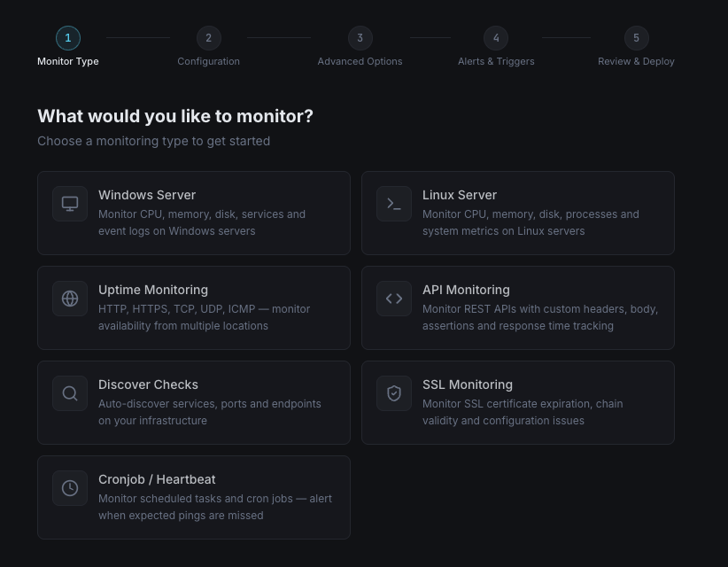The height and width of the screenshot is (567, 728).
Task: Select the Linux Server card title
Action: 460,195
